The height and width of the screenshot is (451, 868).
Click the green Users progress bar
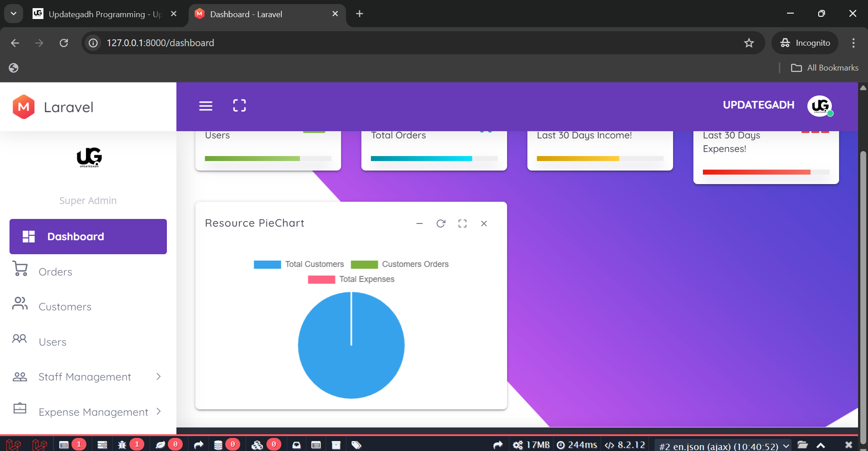pos(252,158)
